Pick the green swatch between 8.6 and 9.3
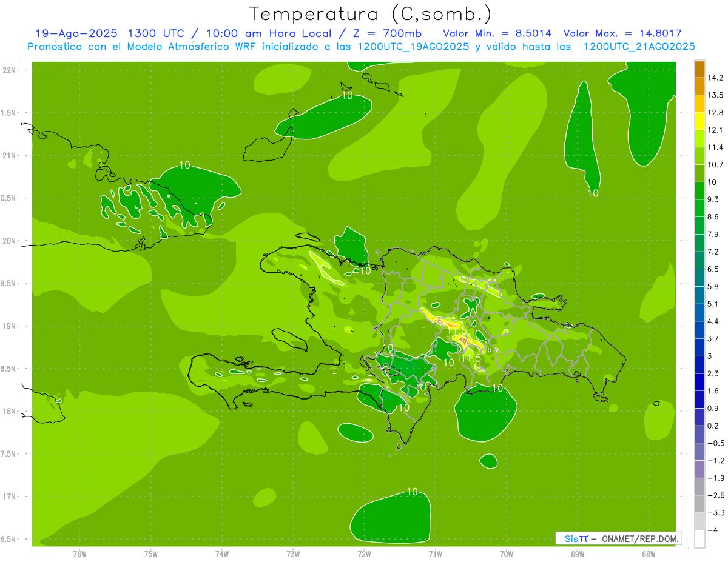728x562 pixels. (x=699, y=207)
